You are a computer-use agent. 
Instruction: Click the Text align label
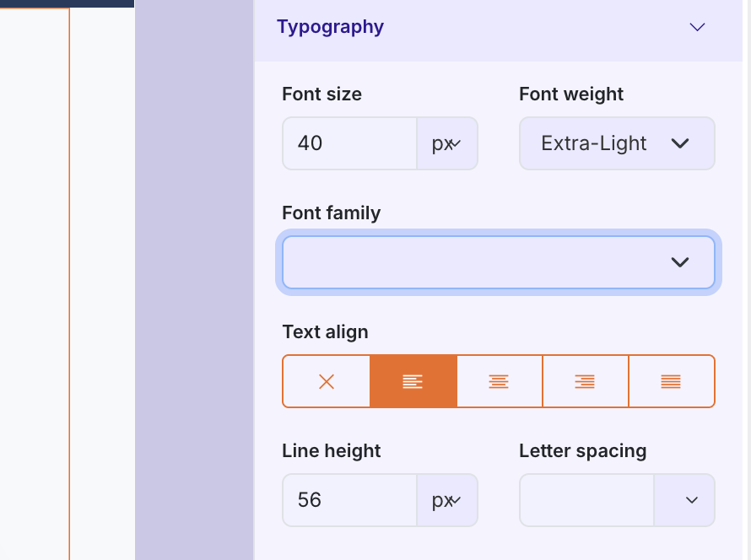pos(325,332)
